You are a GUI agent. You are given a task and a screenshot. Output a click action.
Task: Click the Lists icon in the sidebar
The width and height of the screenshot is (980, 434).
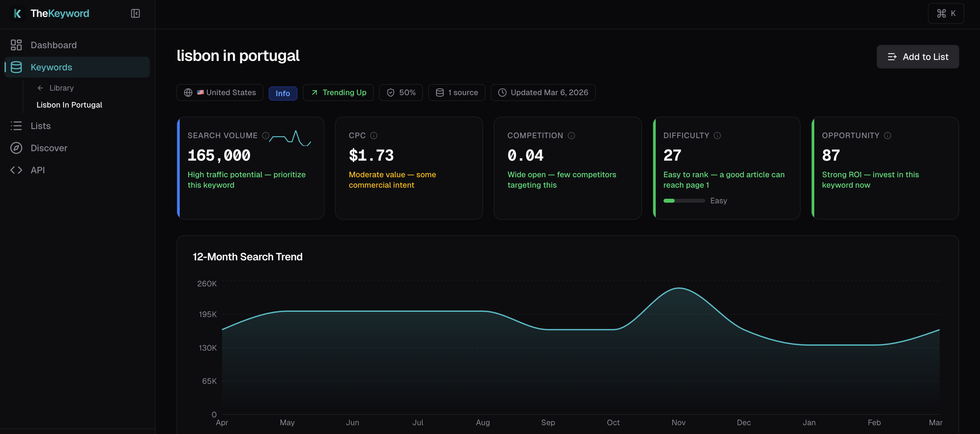point(16,126)
